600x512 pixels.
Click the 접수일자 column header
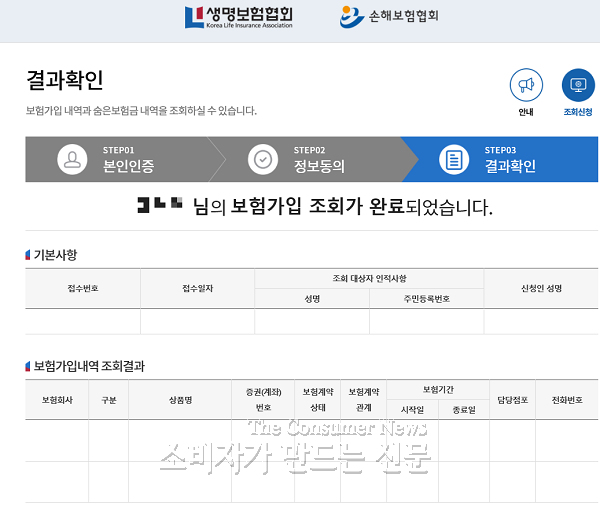[x=197, y=289]
